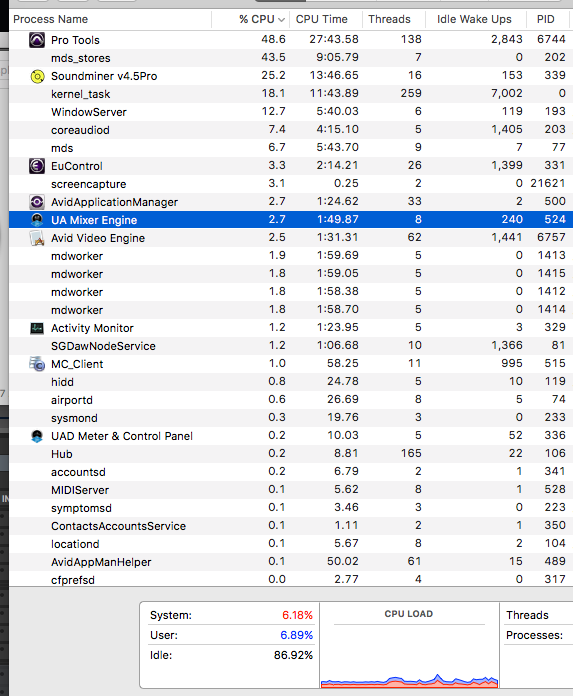573x696 pixels.
Task: Sort by the % CPU column header
Action: (x=250, y=19)
